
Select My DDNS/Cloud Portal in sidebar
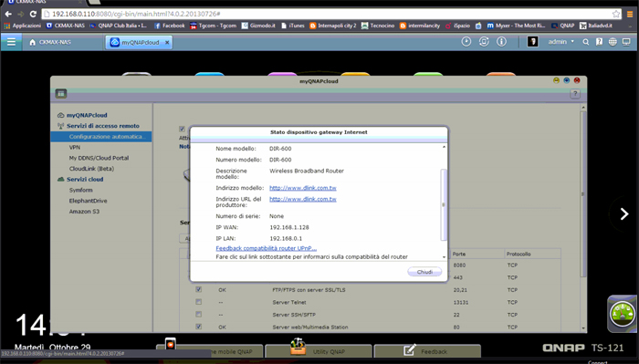[99, 158]
